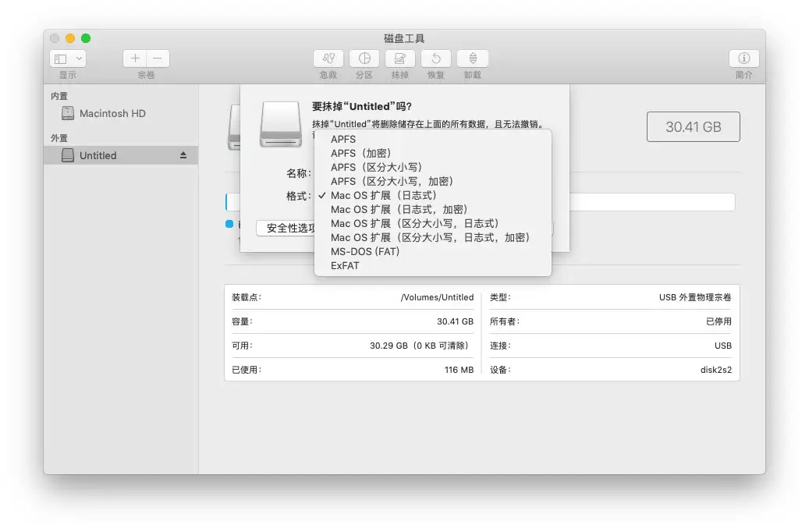Open the view options dropdown arrow
This screenshot has height=532, width=809.
(79, 59)
